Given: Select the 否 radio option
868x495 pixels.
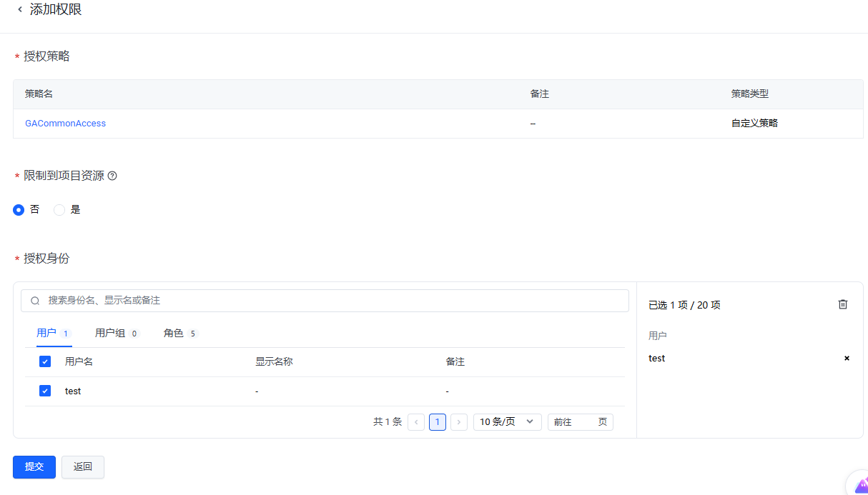Looking at the screenshot, I should pyautogui.click(x=19, y=210).
